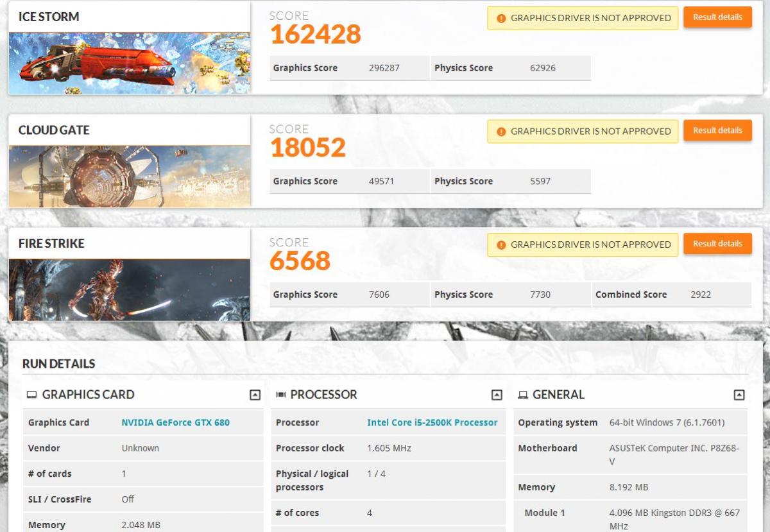
Task: Click the Cloud Gate title heading
Action: point(54,130)
